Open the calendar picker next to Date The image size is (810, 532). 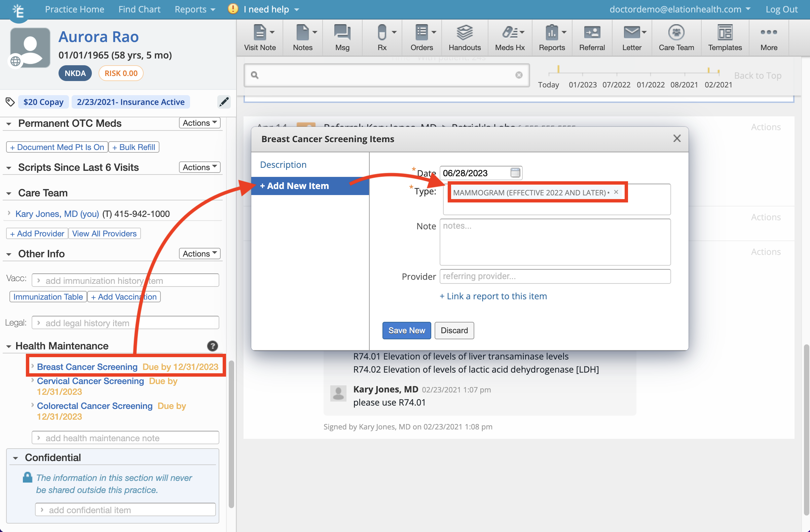(515, 173)
